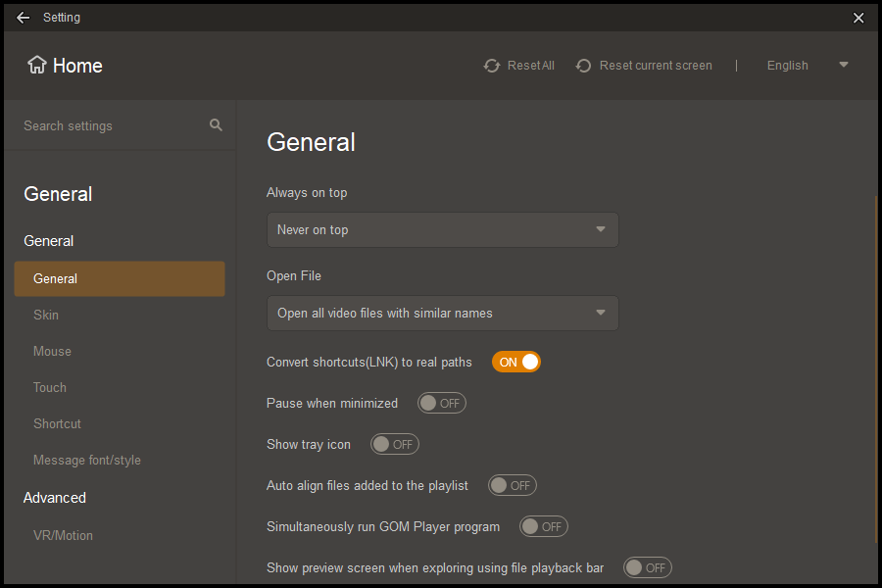
Task: Turn on Show tray icon switch
Action: 394,444
